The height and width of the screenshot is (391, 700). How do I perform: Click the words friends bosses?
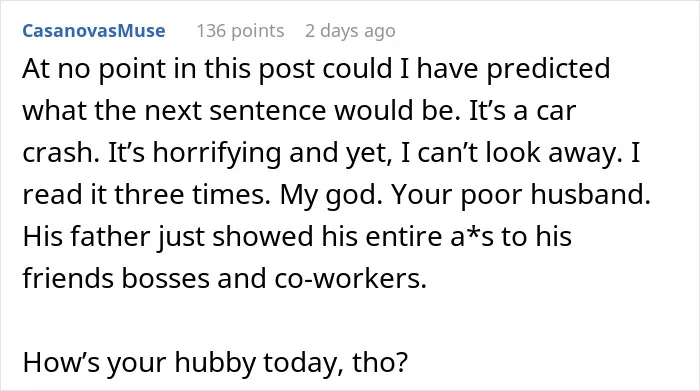[116, 278]
